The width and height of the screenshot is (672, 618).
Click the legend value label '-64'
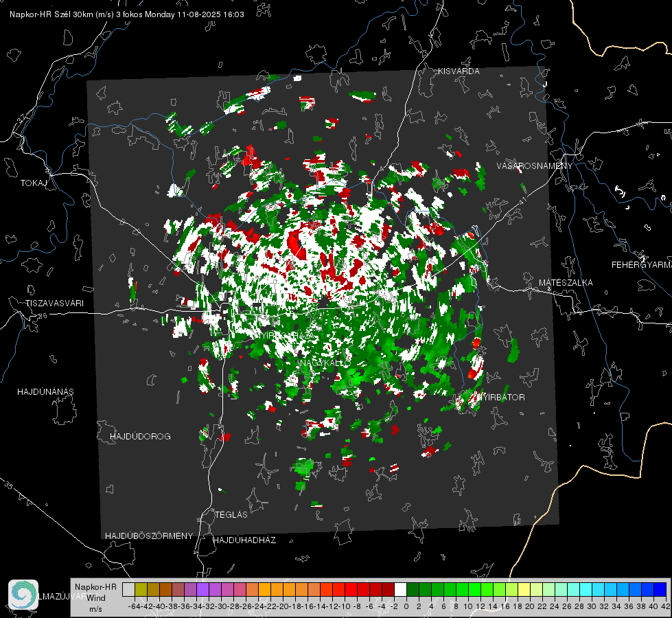click(135, 606)
